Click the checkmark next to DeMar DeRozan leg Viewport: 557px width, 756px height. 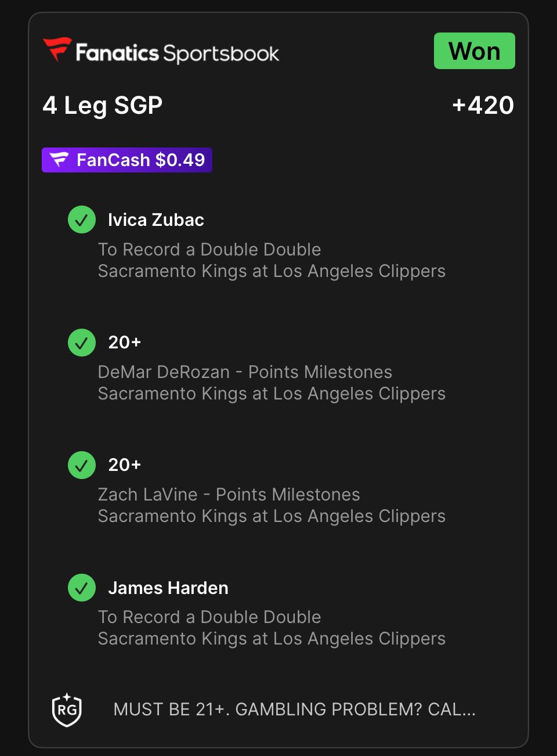point(82,343)
